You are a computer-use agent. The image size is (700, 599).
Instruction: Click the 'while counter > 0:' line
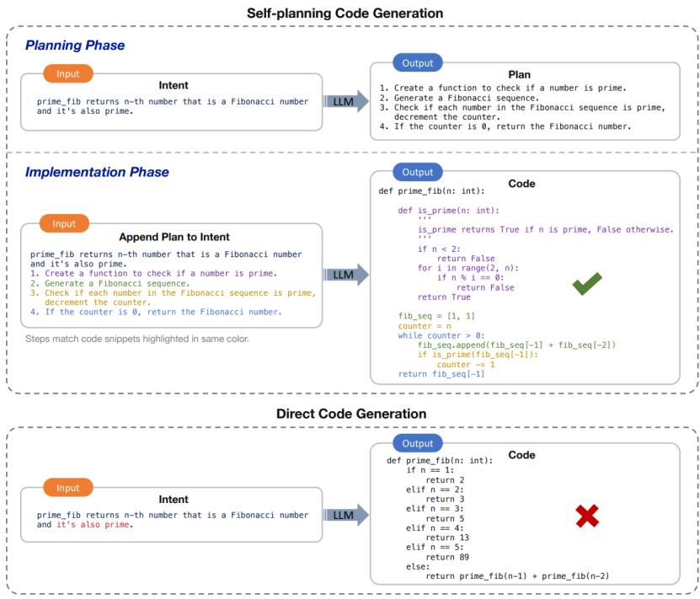point(441,335)
